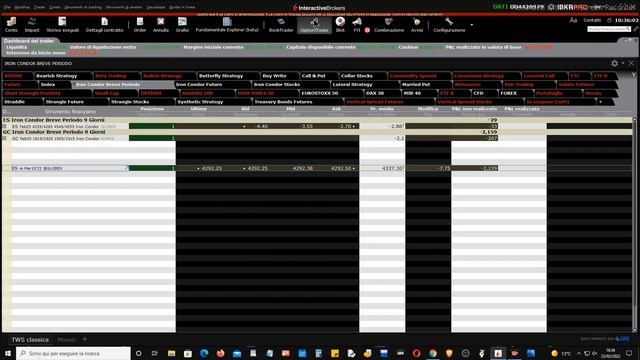
Task: Expand the toolbar overflow arrow
Action: [x=472, y=25]
